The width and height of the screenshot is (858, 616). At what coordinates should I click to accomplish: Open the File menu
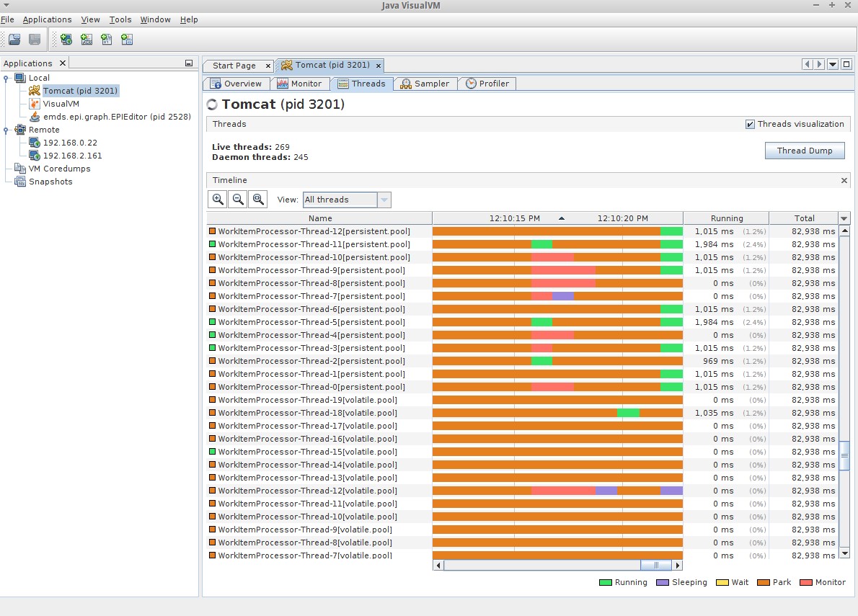[8, 19]
